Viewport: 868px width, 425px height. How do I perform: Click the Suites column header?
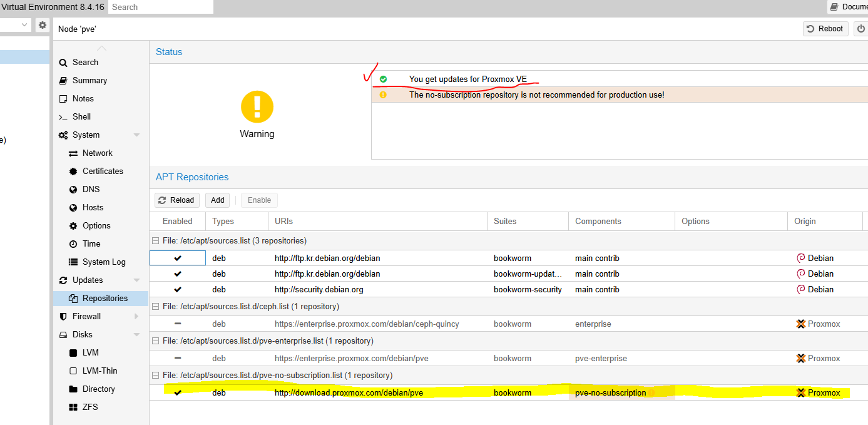[x=528, y=221]
